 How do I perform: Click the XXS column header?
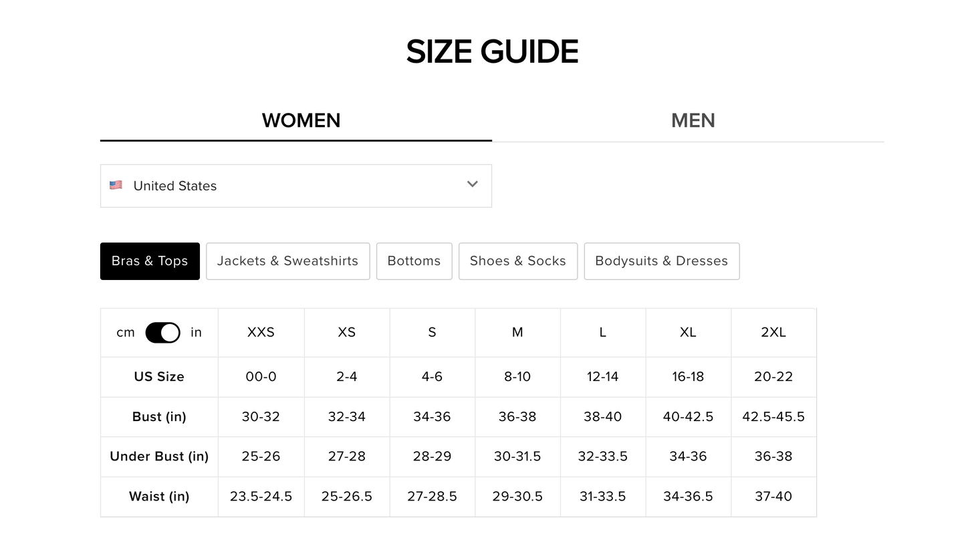(x=261, y=332)
